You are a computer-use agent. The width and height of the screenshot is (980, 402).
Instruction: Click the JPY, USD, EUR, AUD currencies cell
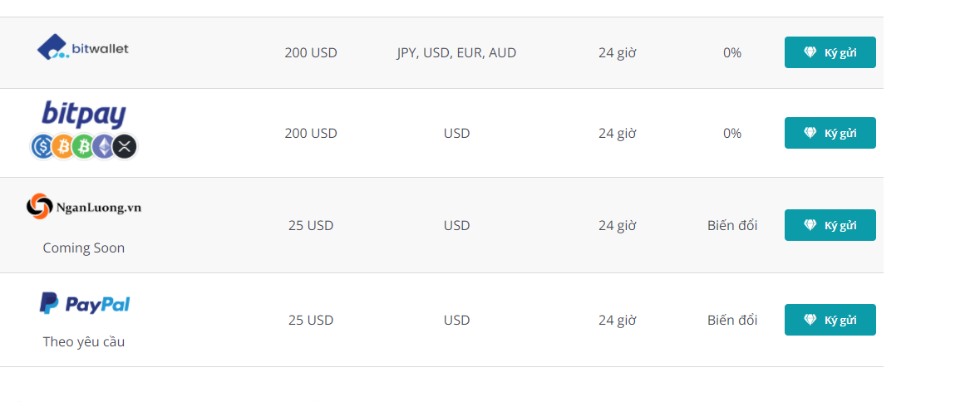pyautogui.click(x=456, y=53)
